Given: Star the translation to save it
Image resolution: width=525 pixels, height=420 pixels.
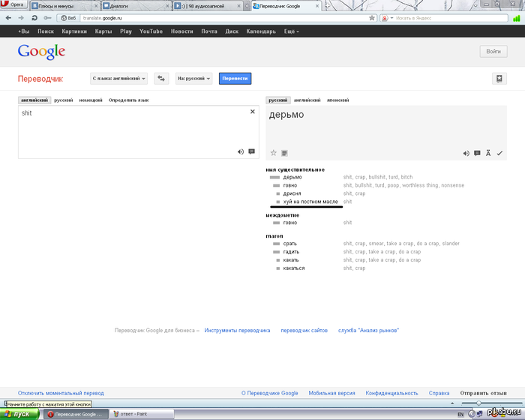Looking at the screenshot, I should [274, 153].
